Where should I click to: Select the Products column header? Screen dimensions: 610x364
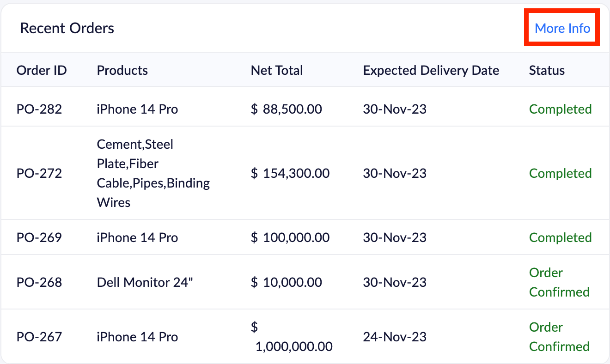(122, 70)
